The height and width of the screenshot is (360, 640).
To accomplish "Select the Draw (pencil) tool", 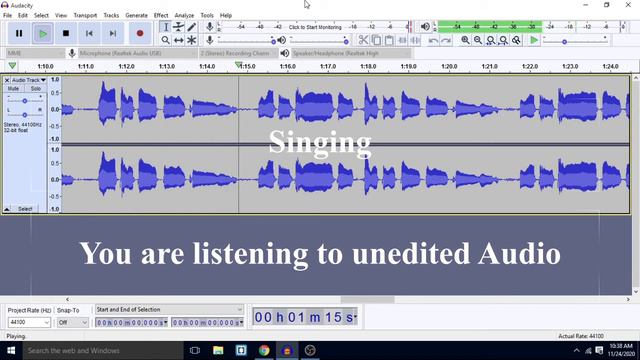I will click(191, 27).
